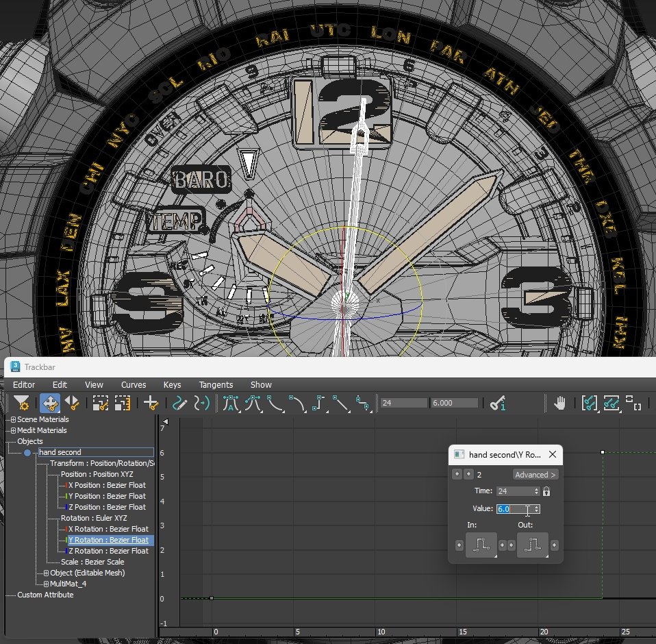Open the Filters icon in Trackbar toolbar
Viewport: 656px width, 644px height.
21,404
